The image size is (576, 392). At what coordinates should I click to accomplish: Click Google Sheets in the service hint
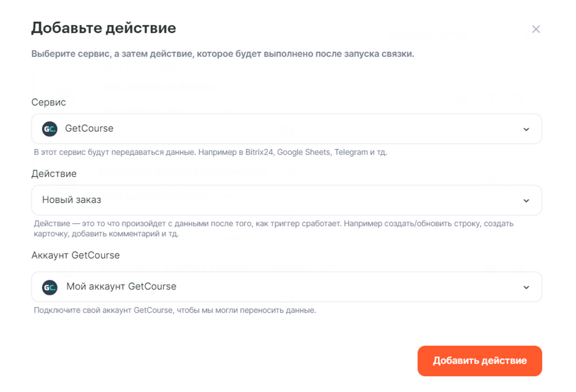(303, 152)
